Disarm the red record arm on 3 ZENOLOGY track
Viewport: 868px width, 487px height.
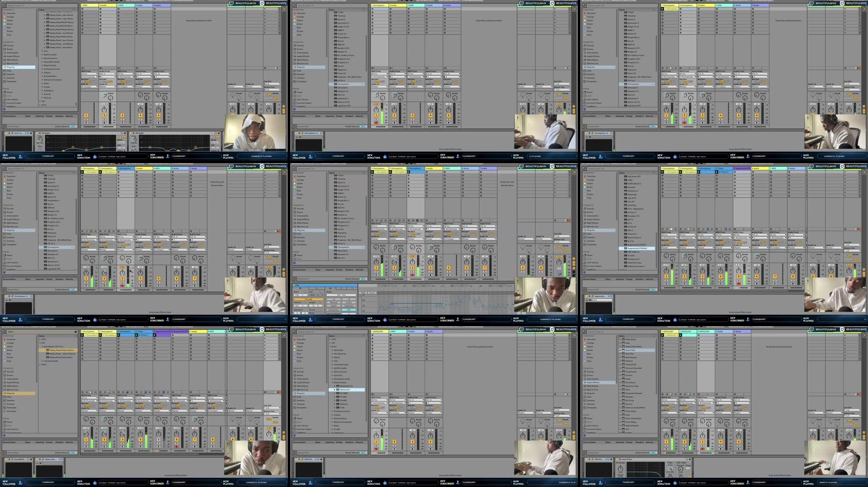coord(703,448)
